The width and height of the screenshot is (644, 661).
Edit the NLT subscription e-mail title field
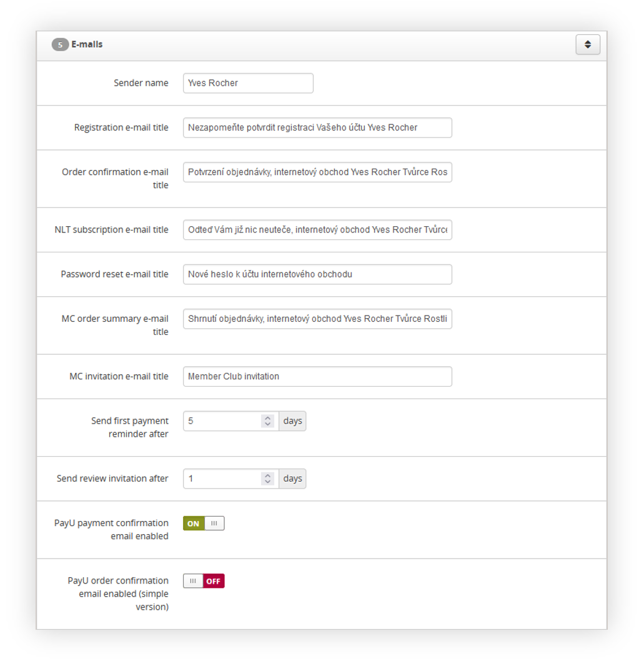point(317,230)
